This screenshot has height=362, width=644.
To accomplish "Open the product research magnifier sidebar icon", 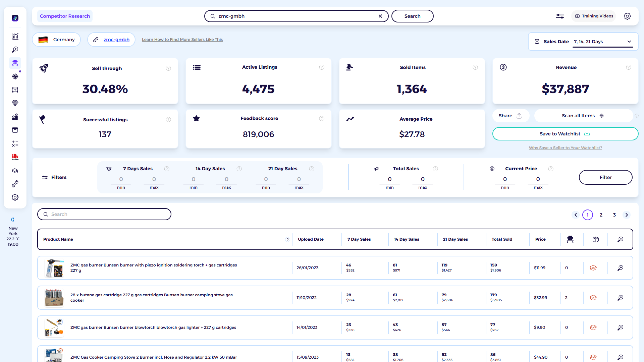I will point(15,50).
